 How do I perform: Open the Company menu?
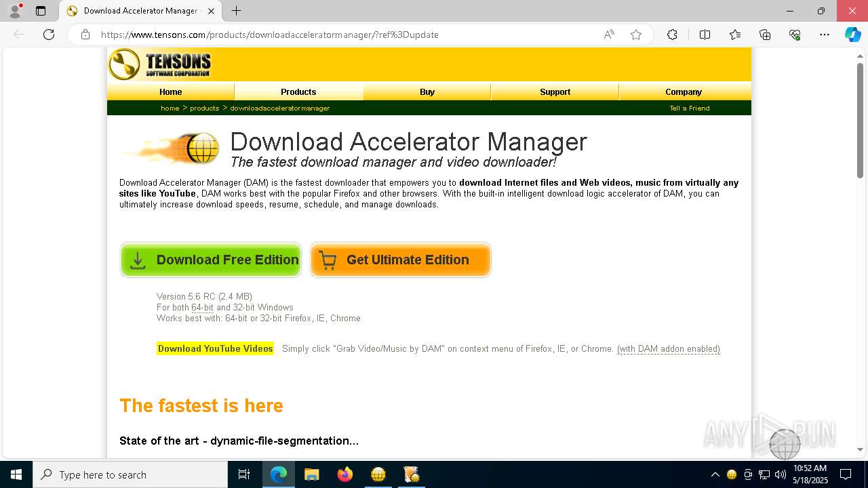click(x=684, y=91)
